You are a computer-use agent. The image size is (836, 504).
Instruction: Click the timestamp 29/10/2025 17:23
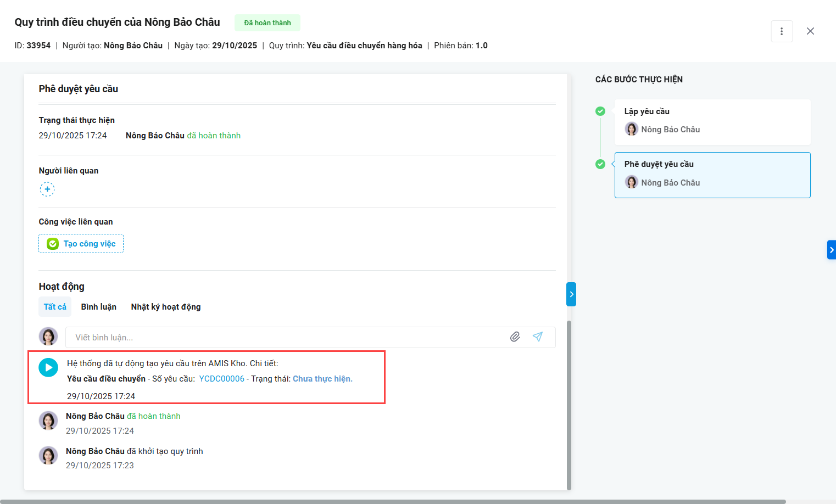coord(100,466)
